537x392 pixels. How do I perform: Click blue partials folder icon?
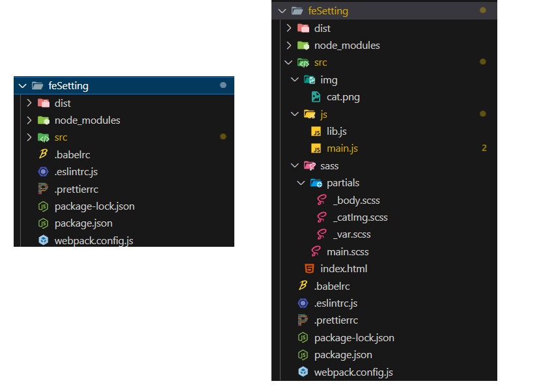click(316, 184)
